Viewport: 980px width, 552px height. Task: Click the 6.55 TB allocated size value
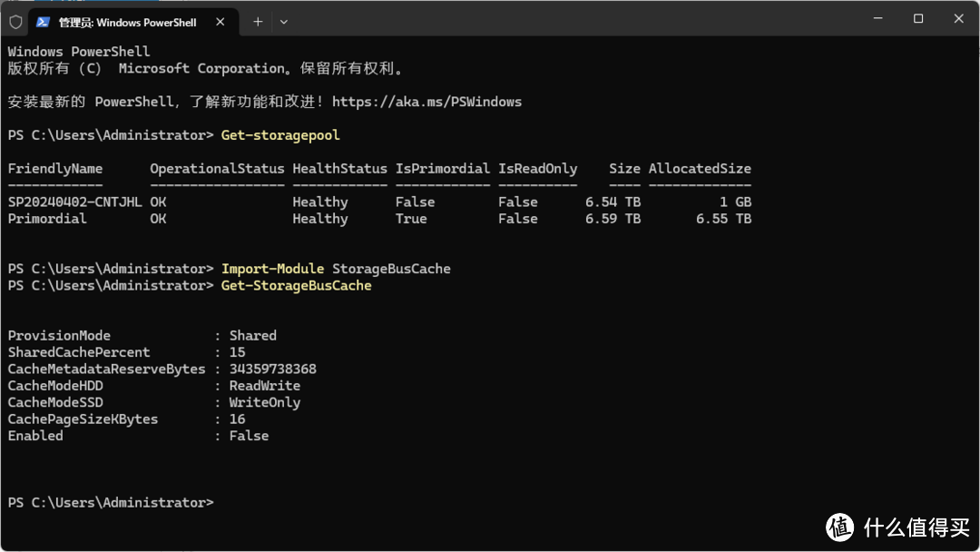point(724,219)
